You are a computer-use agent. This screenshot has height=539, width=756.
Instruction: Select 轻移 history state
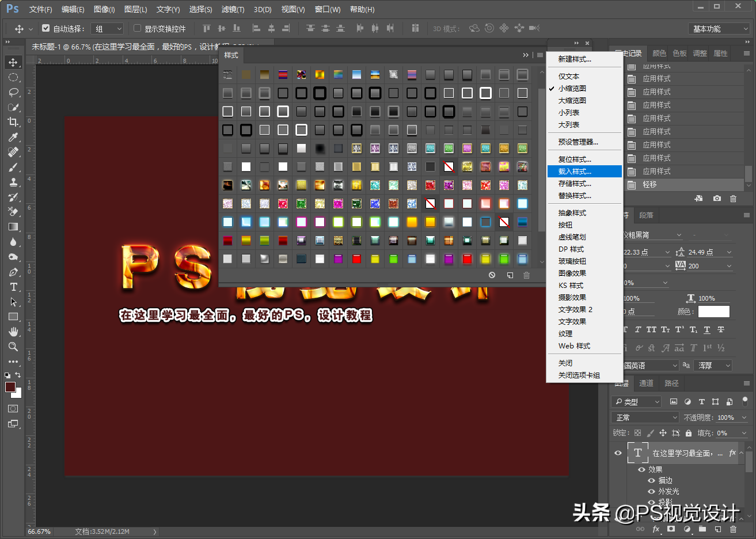pyautogui.click(x=685, y=184)
